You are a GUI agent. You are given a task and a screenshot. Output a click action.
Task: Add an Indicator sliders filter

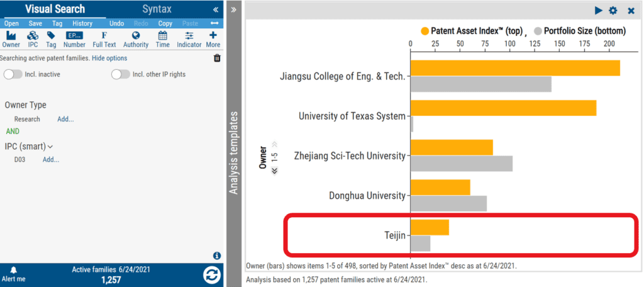coord(189,40)
